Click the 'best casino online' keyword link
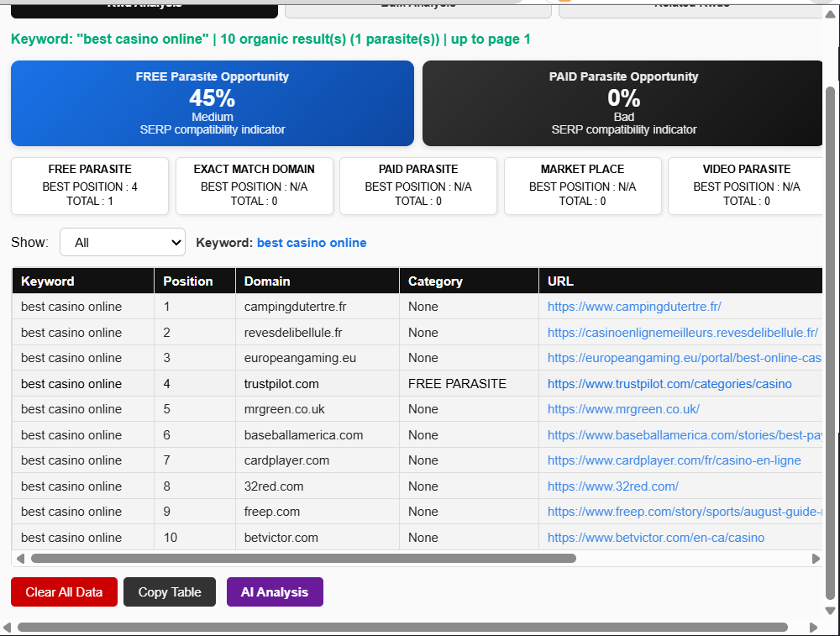Screen dimensions: 840x636 coord(312,243)
